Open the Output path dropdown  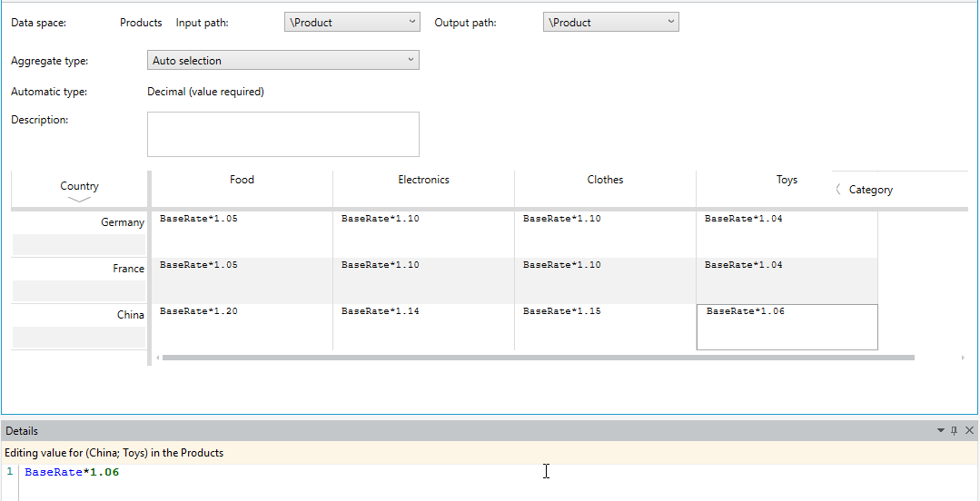(610, 22)
